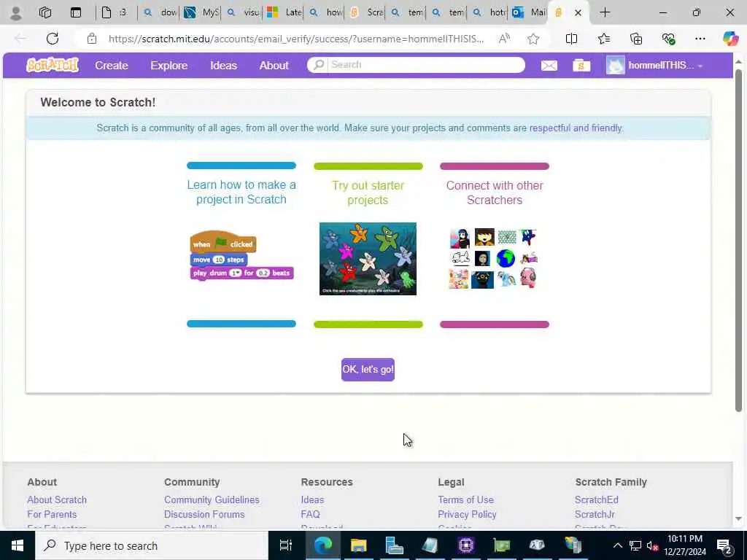This screenshot has height=560, width=747.
Task: Open Privacy Policy footer link
Action: click(467, 514)
